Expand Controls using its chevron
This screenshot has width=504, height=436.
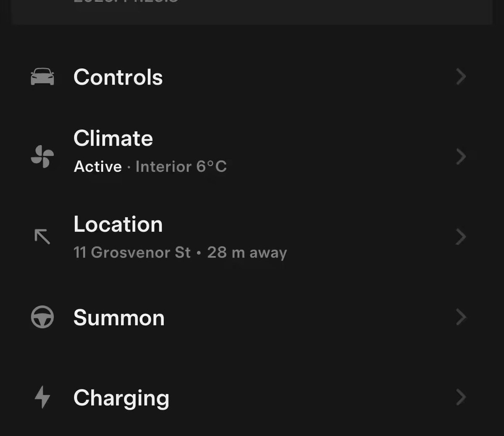coord(461,77)
